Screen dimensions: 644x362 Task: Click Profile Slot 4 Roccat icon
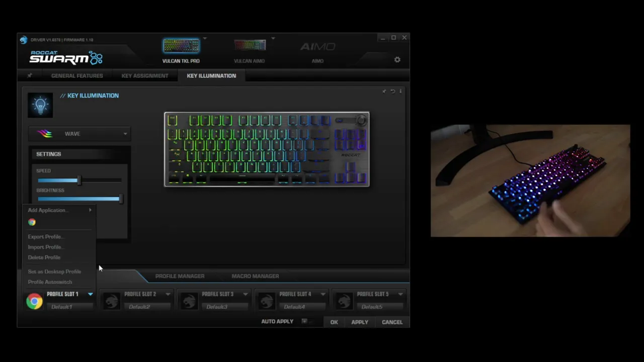tap(267, 301)
